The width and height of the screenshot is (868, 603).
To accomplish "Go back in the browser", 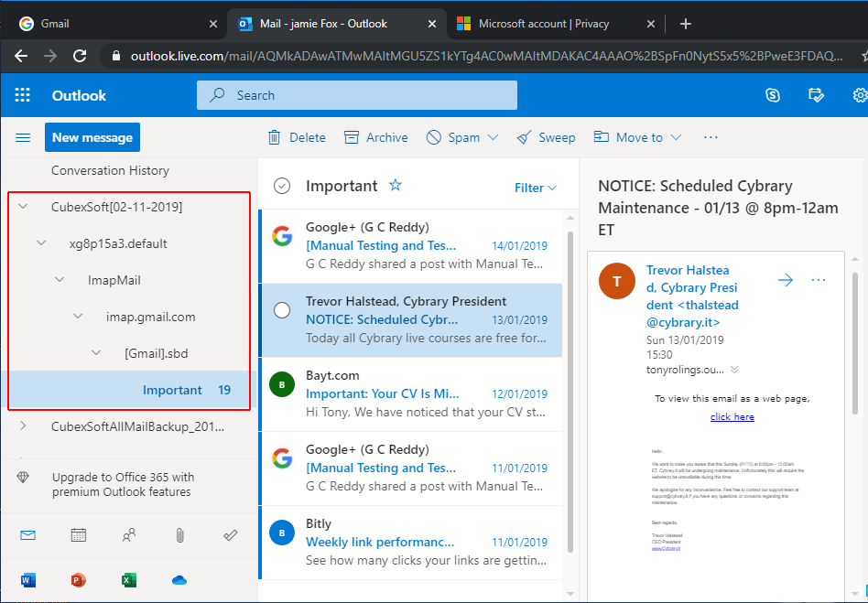I will [21, 56].
